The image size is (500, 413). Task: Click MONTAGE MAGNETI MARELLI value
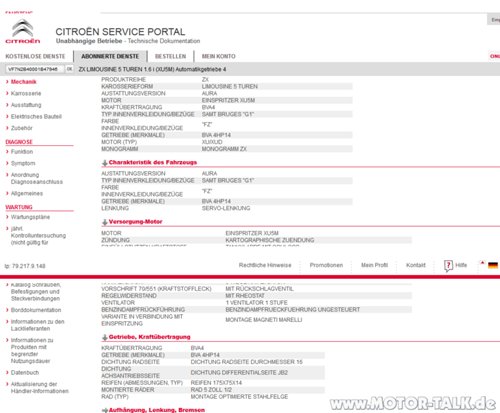(x=264, y=320)
